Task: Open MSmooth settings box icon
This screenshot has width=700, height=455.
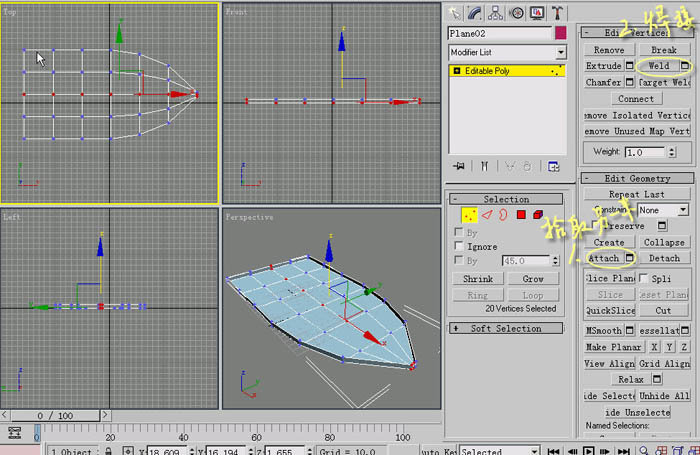Action: pos(629,330)
